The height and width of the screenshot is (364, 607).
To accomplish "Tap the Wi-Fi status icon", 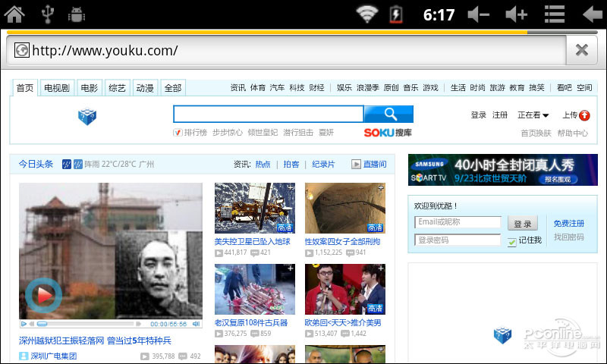I will click(367, 14).
